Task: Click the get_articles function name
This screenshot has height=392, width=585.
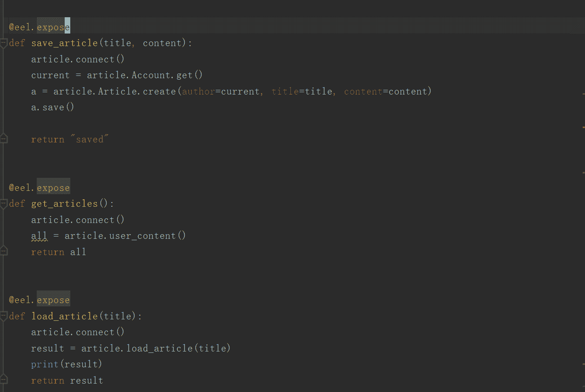Action: (64, 203)
